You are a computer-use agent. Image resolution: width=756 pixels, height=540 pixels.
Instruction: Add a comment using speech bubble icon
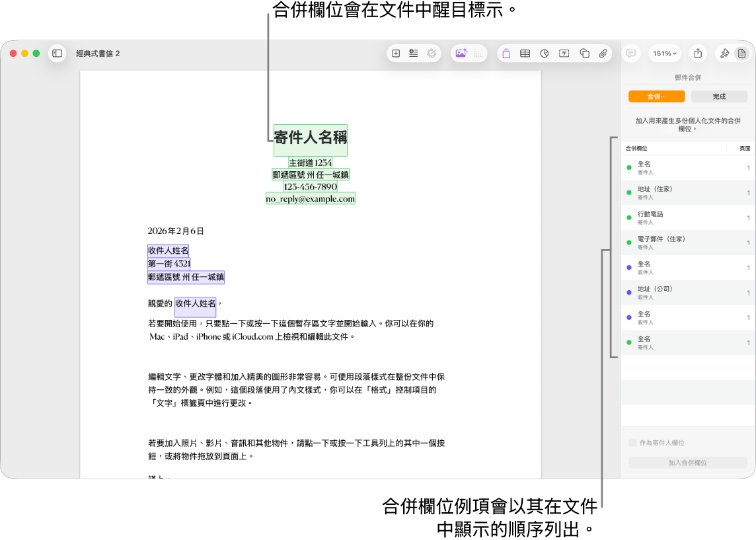tap(630, 54)
